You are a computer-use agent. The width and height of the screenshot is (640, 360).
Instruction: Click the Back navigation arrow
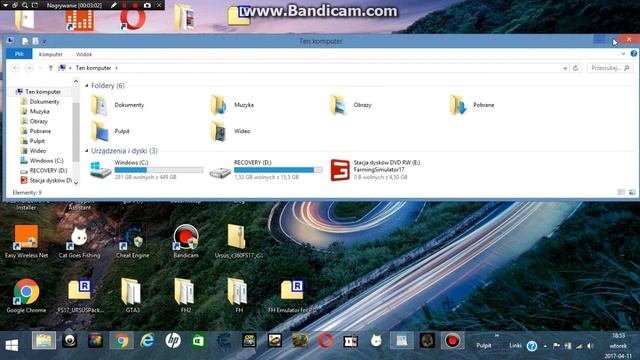16,68
